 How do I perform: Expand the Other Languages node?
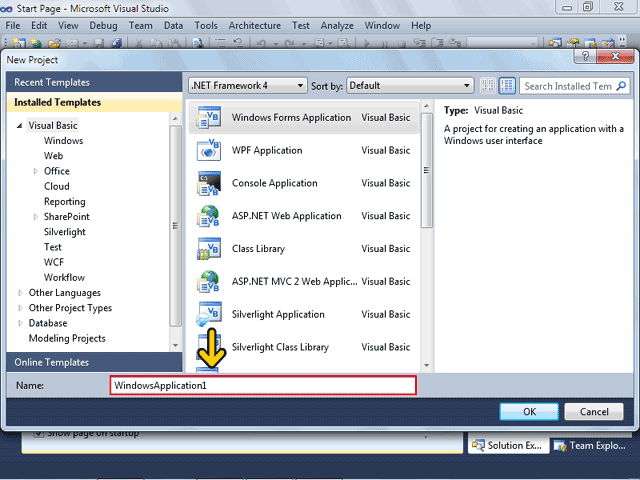[20, 293]
